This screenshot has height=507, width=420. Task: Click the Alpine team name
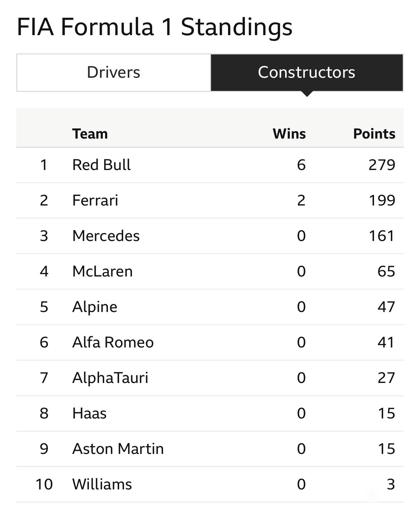click(x=95, y=307)
